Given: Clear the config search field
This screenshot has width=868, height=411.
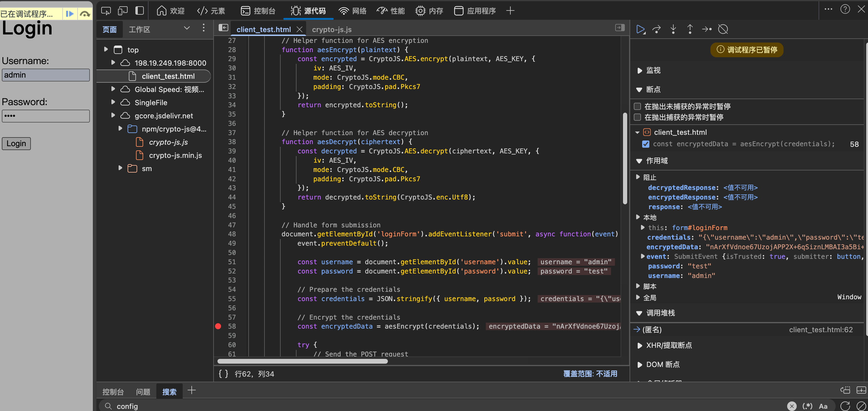Looking at the screenshot, I should coord(792,406).
